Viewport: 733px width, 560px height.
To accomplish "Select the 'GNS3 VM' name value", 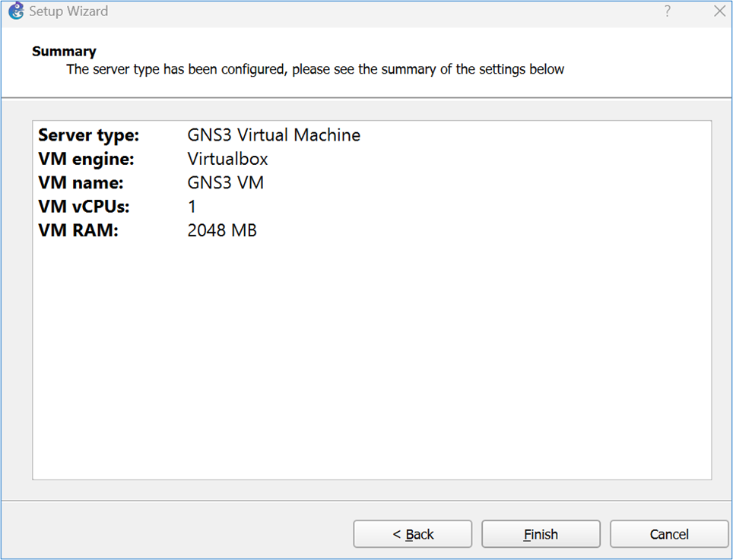I will tap(225, 182).
